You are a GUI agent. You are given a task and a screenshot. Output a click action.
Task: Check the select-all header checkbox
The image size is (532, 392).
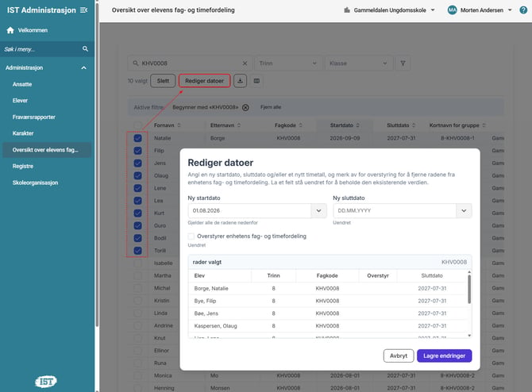click(x=137, y=125)
